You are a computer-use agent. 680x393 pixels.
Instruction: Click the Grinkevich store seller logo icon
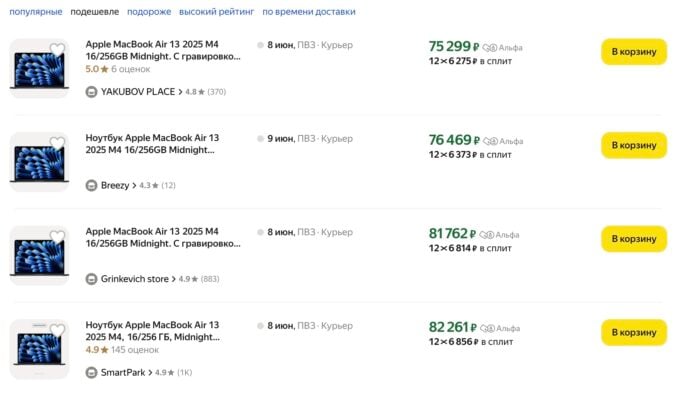(x=91, y=279)
